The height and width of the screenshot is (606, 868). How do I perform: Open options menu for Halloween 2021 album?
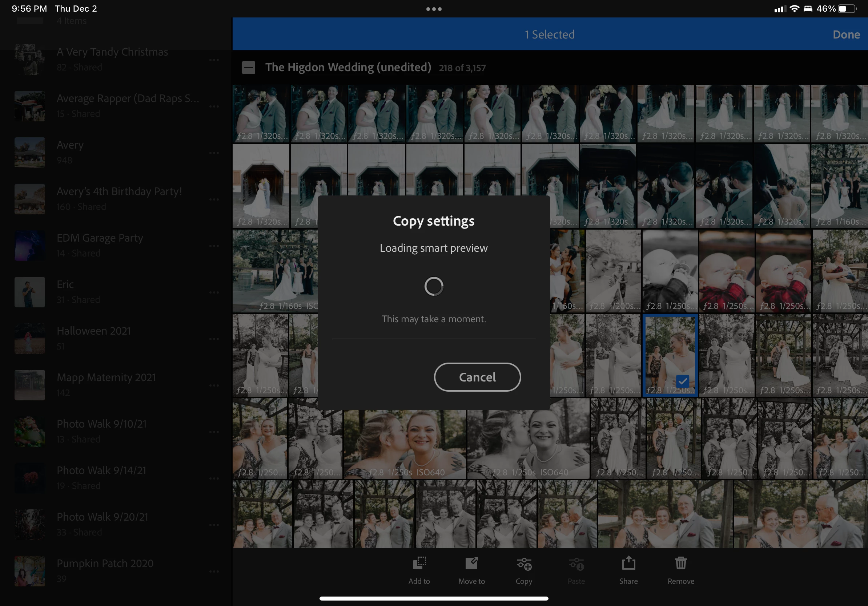pos(214,339)
